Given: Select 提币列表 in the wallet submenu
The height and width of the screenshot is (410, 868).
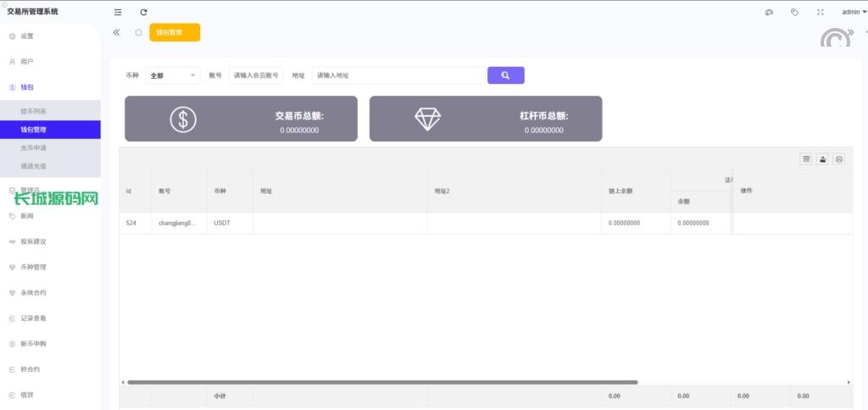Looking at the screenshot, I should 34,111.
